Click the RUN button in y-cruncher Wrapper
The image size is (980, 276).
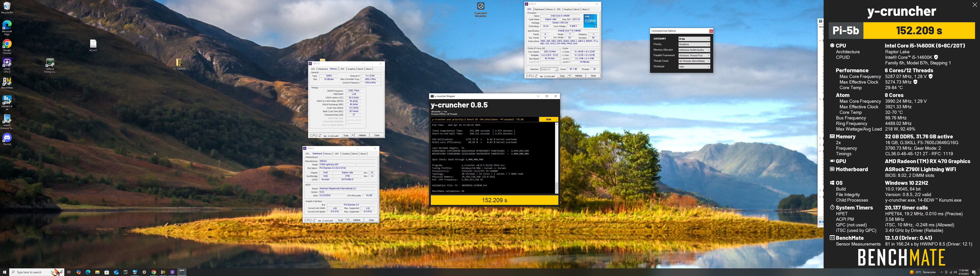pyautogui.click(x=549, y=119)
